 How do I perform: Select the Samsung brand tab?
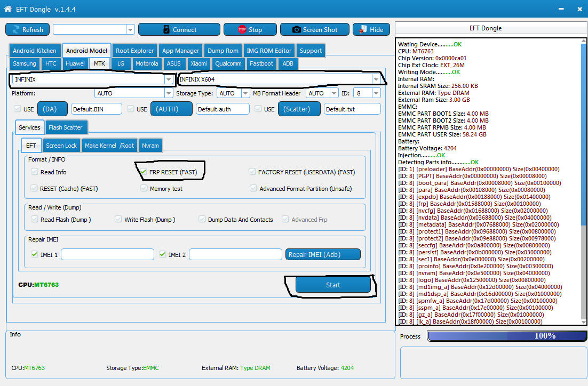point(25,63)
